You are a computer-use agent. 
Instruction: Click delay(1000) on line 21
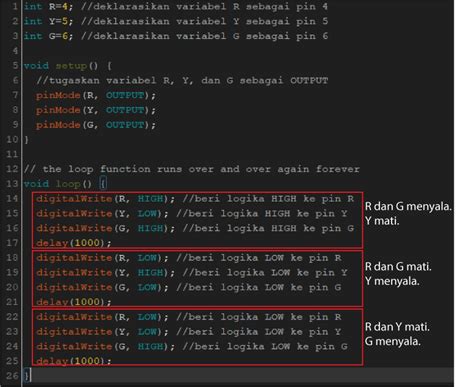coord(74,302)
